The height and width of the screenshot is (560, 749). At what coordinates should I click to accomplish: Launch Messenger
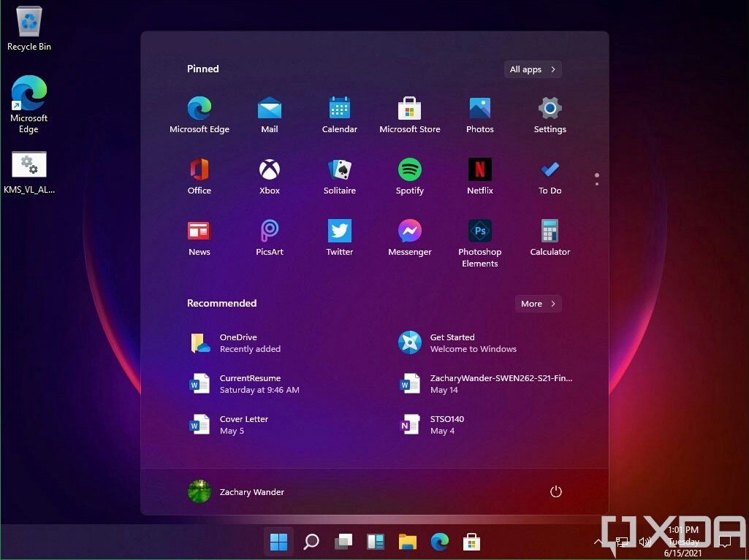(x=409, y=238)
